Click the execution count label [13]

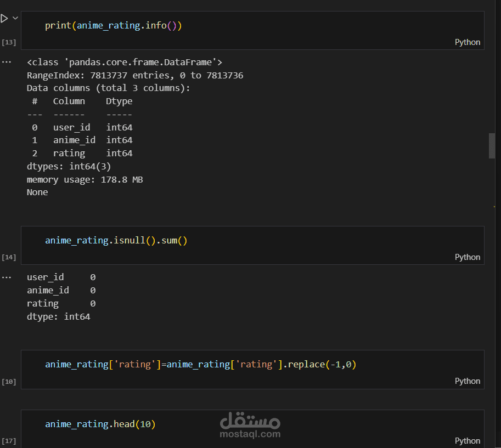(x=9, y=42)
